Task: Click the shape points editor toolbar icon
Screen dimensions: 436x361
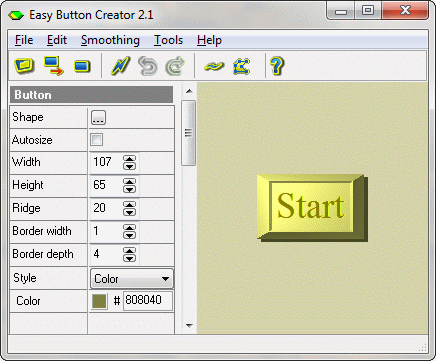Action: pyautogui.click(x=241, y=66)
